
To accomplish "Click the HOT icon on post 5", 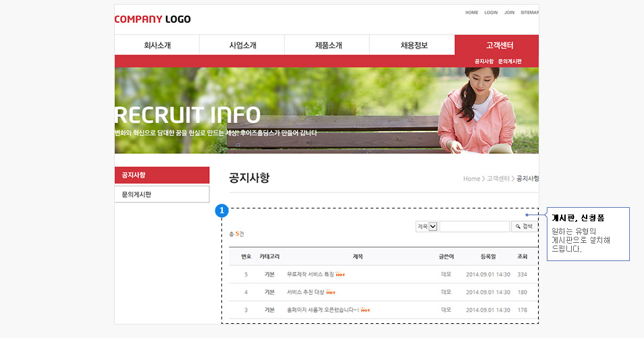I will point(340,275).
